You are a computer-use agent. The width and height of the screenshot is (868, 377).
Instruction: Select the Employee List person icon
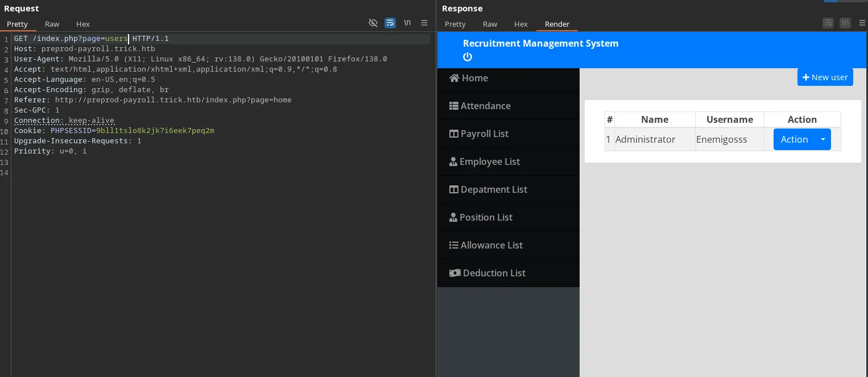click(x=453, y=161)
